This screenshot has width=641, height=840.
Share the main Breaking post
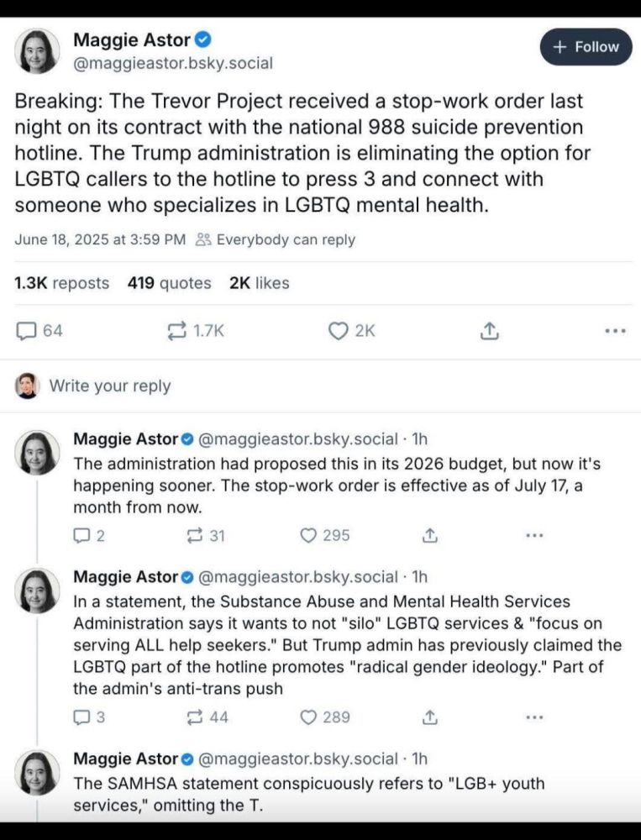pos(488,331)
